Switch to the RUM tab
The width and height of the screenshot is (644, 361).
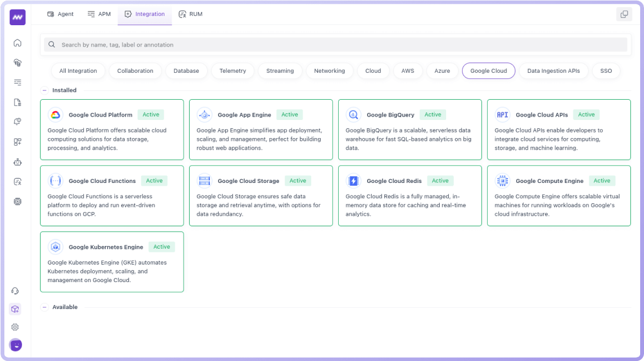pyautogui.click(x=191, y=14)
